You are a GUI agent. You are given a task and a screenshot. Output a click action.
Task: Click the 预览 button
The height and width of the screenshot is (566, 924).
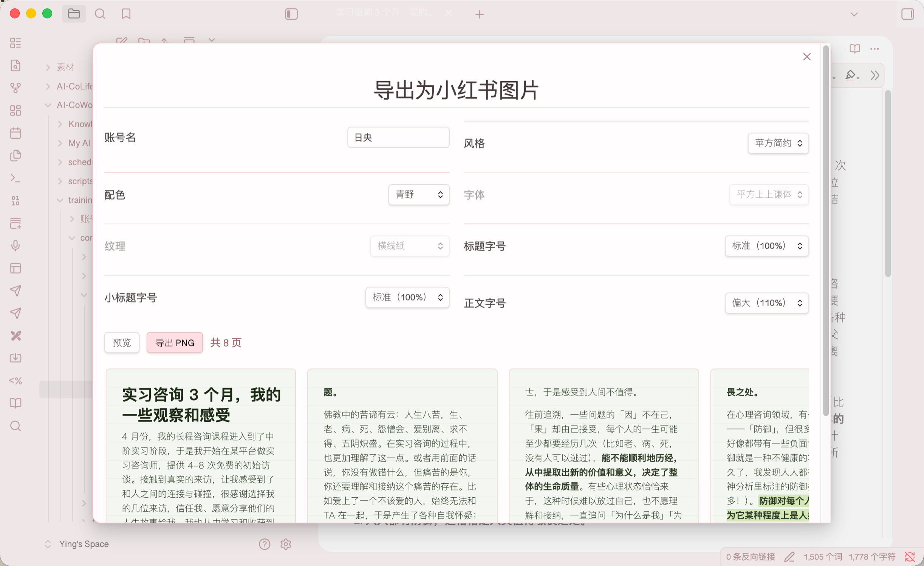[x=122, y=343]
